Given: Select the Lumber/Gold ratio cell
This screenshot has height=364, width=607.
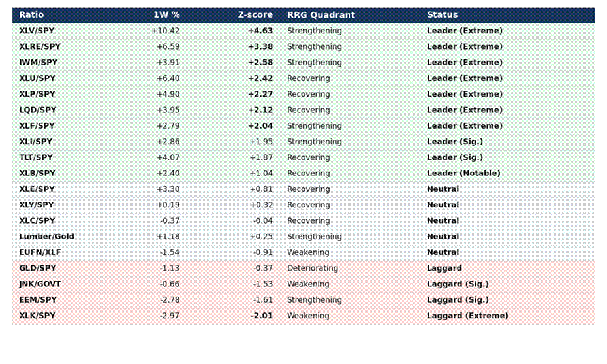Looking at the screenshot, I should pyautogui.click(x=47, y=236).
